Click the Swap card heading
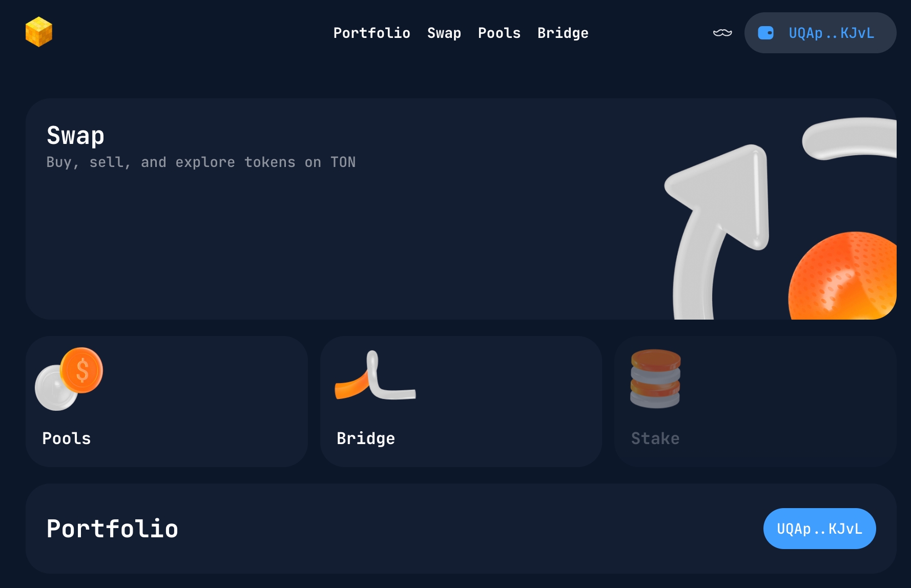This screenshot has width=911, height=588. coord(75,136)
